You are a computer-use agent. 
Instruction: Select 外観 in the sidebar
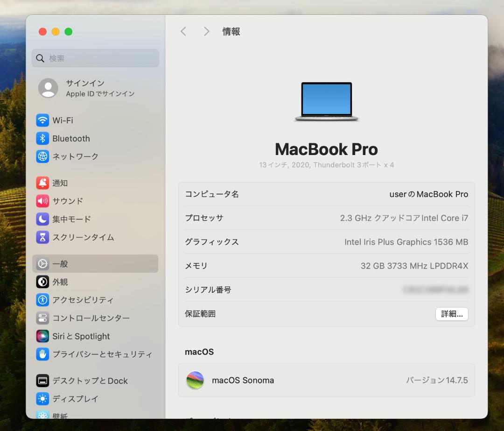(x=95, y=282)
